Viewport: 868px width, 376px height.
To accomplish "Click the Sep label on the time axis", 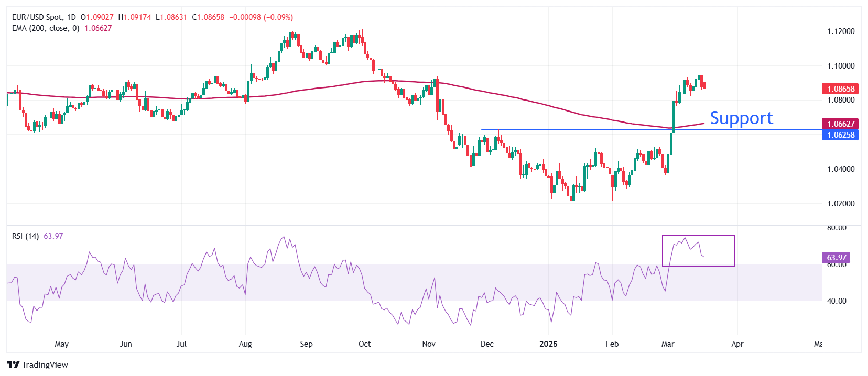I will pyautogui.click(x=306, y=344).
